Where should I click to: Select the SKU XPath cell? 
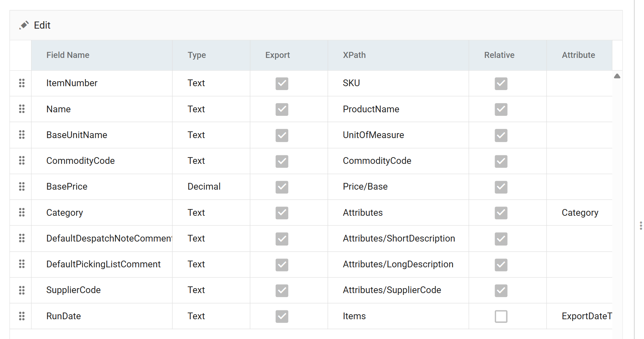tap(398, 83)
